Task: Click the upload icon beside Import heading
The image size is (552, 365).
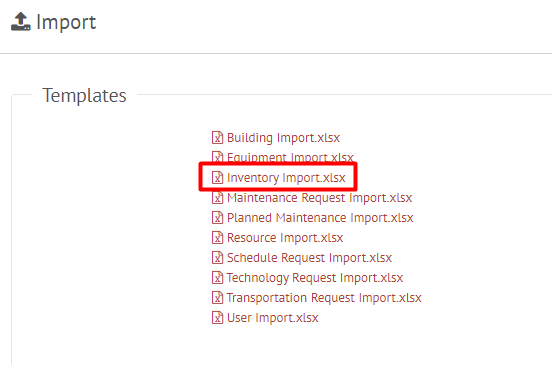Action: 21,22
